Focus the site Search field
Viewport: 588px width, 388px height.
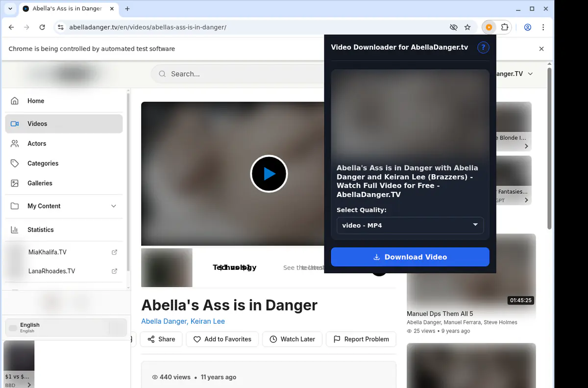pyautogui.click(x=245, y=74)
